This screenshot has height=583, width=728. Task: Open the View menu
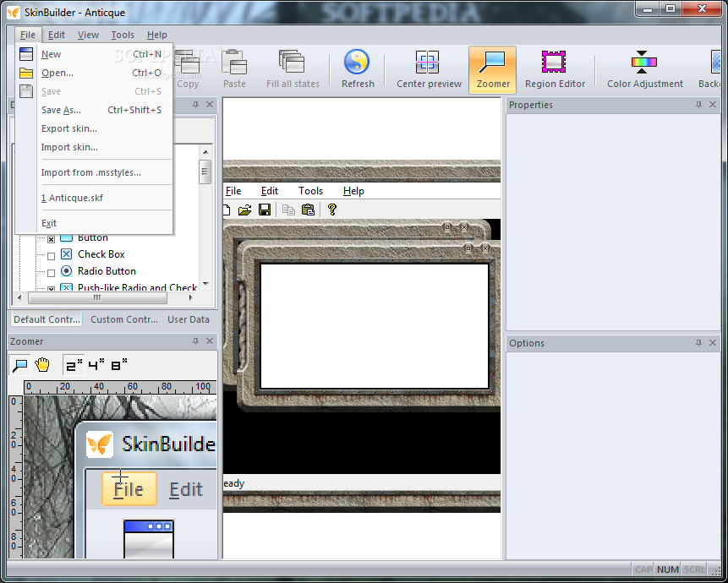88,35
